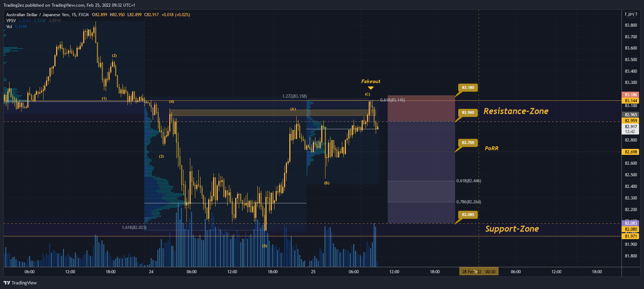This screenshot has width=644, height=289.
Task: Select the Fakeout text annotation
Action: pos(371,81)
